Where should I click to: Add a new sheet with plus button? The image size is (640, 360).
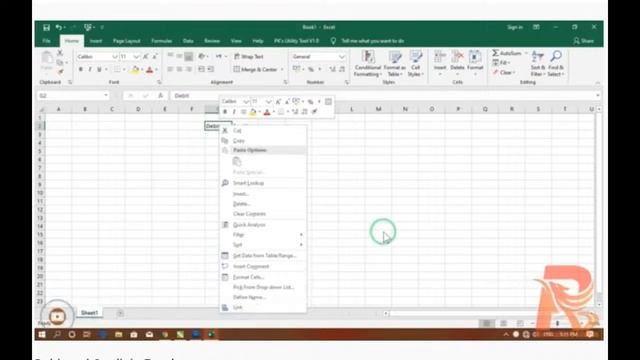[120, 313]
